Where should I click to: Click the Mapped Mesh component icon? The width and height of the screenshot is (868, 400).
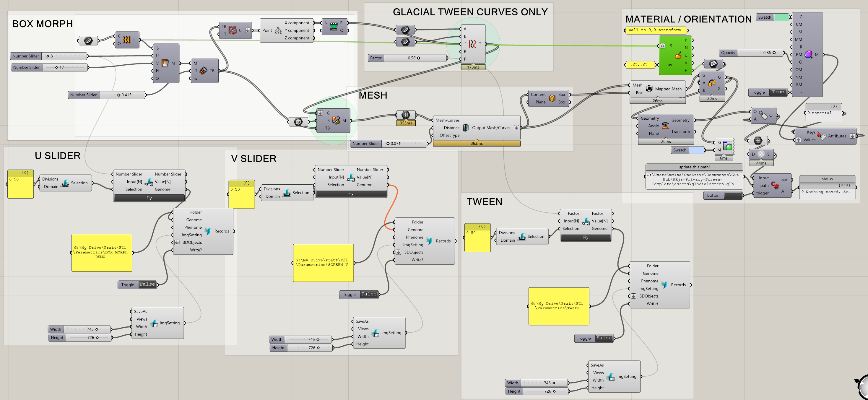coord(649,89)
